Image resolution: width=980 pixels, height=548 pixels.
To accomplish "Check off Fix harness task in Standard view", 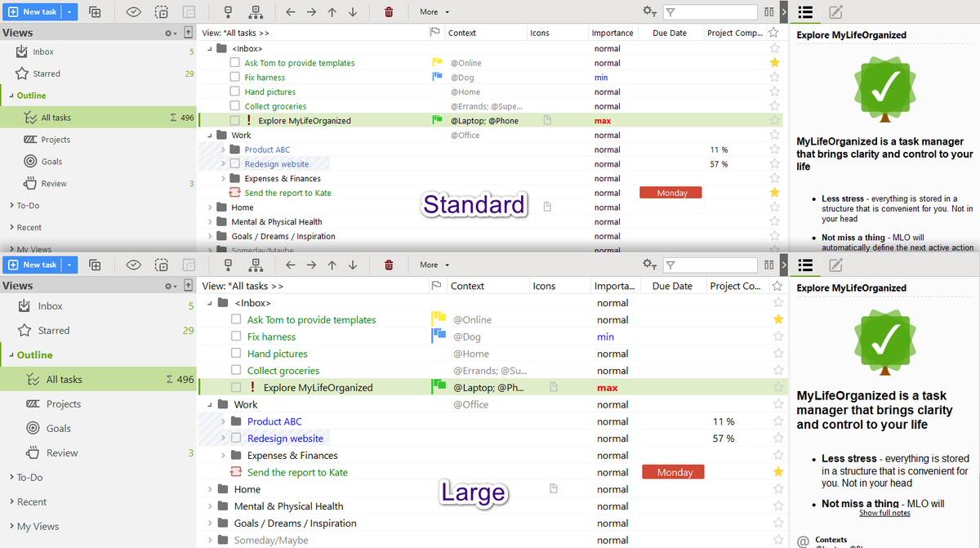I will point(234,78).
